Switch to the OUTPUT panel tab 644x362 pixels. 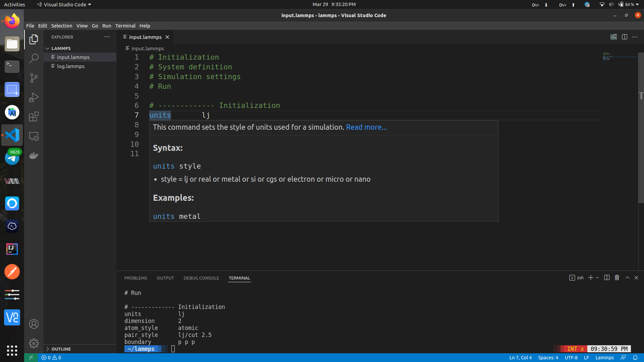165,278
